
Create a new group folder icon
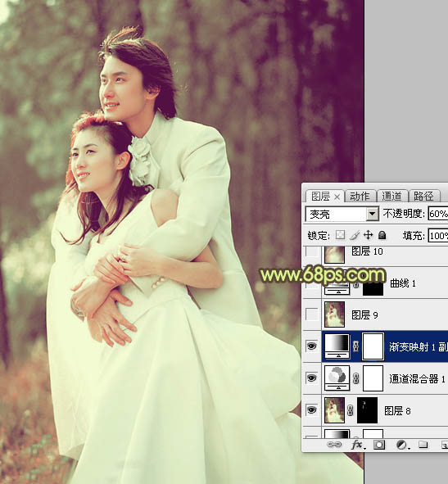(423, 445)
